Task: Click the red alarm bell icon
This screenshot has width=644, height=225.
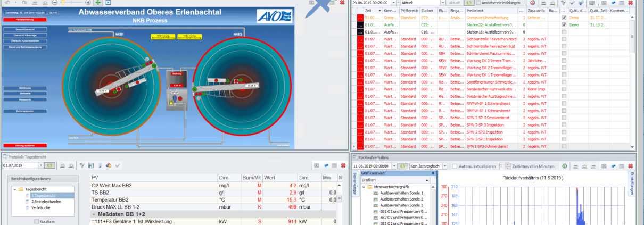Action: point(532,3)
